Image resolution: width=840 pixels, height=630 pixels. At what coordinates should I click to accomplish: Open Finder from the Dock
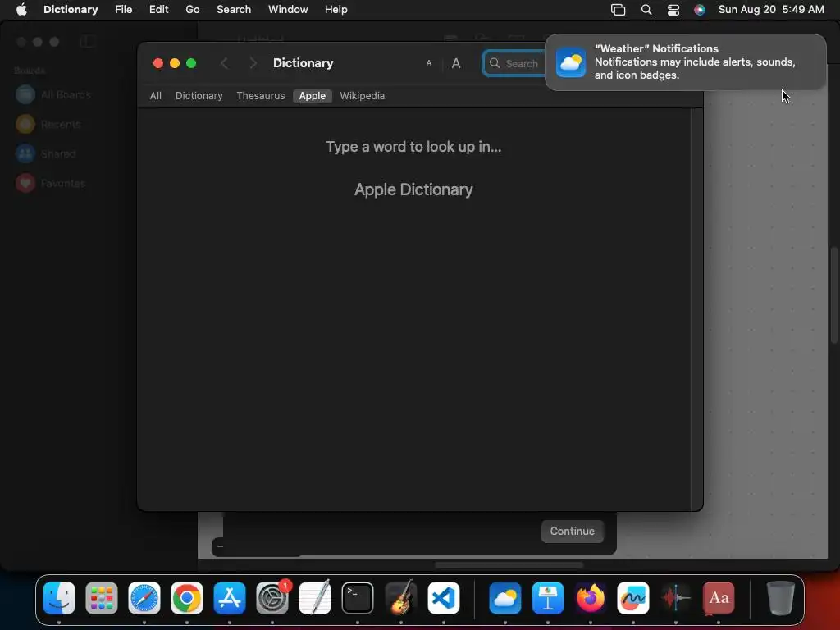[x=59, y=598]
